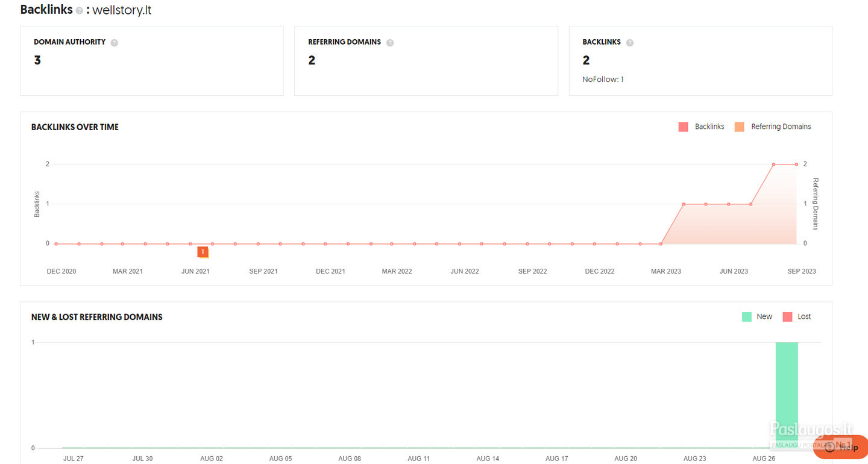Click the 'JUL 27' axis label

click(x=74, y=459)
